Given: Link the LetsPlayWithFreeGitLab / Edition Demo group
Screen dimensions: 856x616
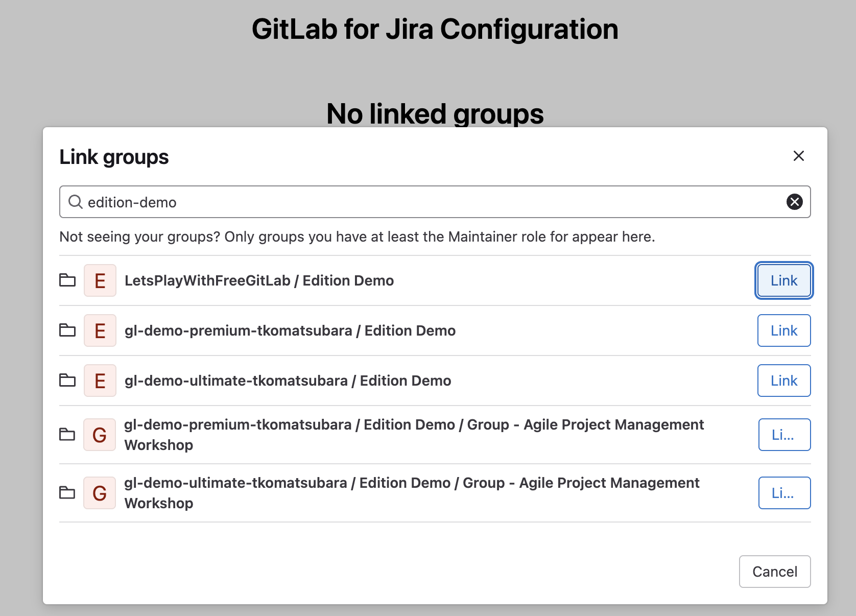Looking at the screenshot, I should click(784, 280).
